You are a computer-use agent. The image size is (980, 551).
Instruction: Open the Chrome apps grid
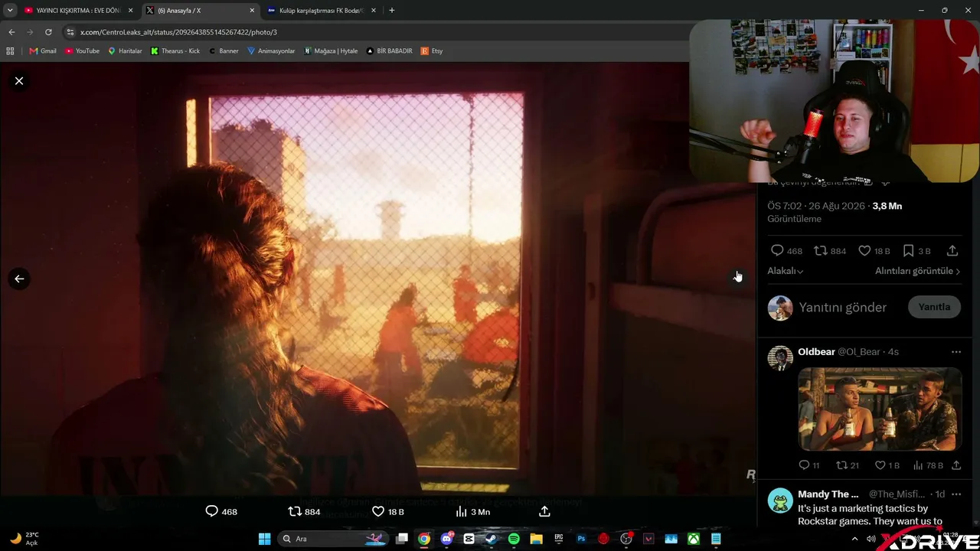(x=10, y=51)
